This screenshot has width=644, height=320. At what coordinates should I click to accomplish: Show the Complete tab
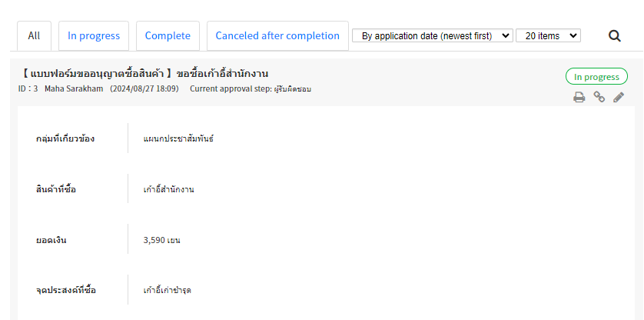pos(168,35)
